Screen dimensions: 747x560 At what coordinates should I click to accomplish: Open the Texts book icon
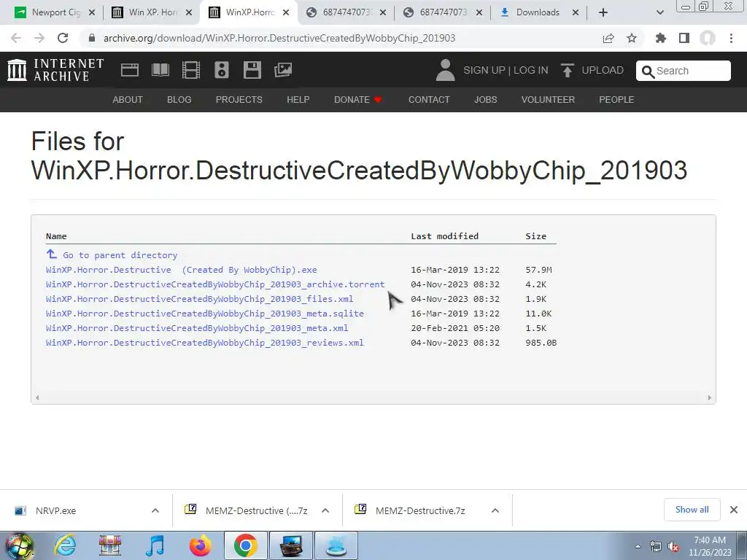click(x=160, y=70)
